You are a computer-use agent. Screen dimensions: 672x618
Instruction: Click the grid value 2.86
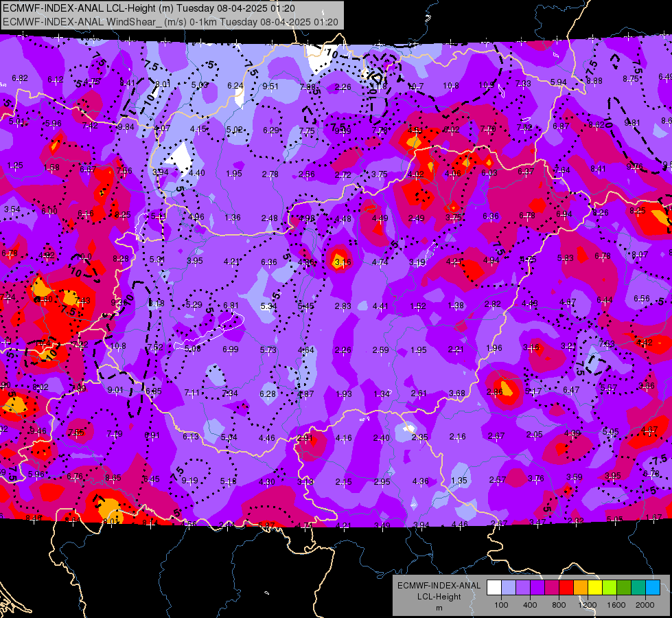coord(495,391)
